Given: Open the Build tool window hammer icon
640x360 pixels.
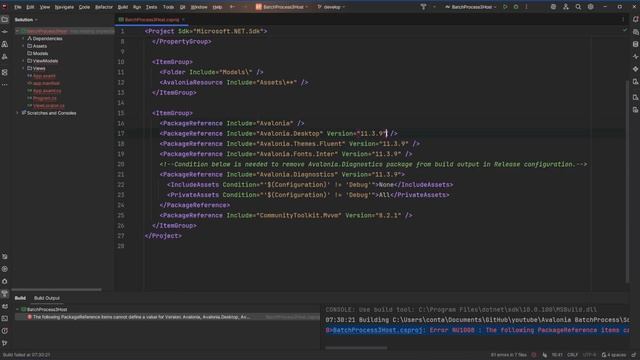Looking at the screenshot, I should click(5, 293).
